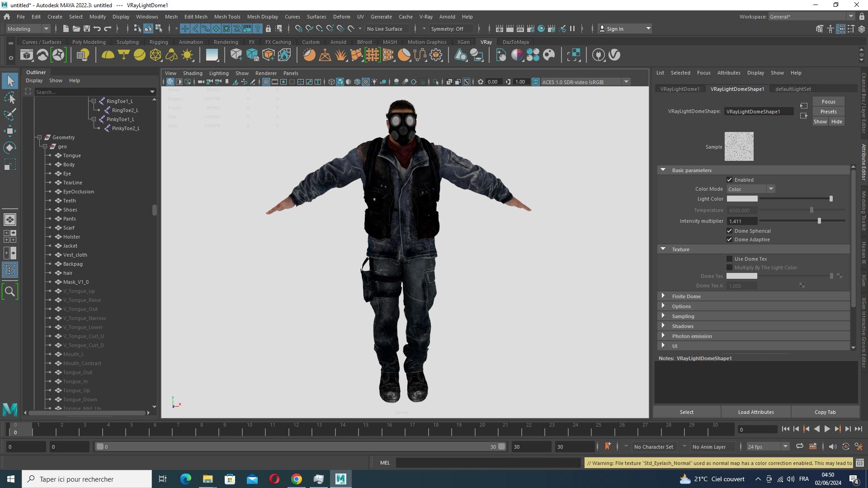The width and height of the screenshot is (868, 488).
Task: Uncheck the Dome Adaptive checkbox
Action: [x=729, y=239]
